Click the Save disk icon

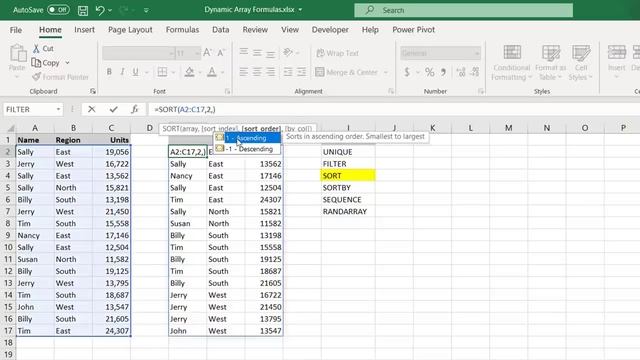pos(83,10)
